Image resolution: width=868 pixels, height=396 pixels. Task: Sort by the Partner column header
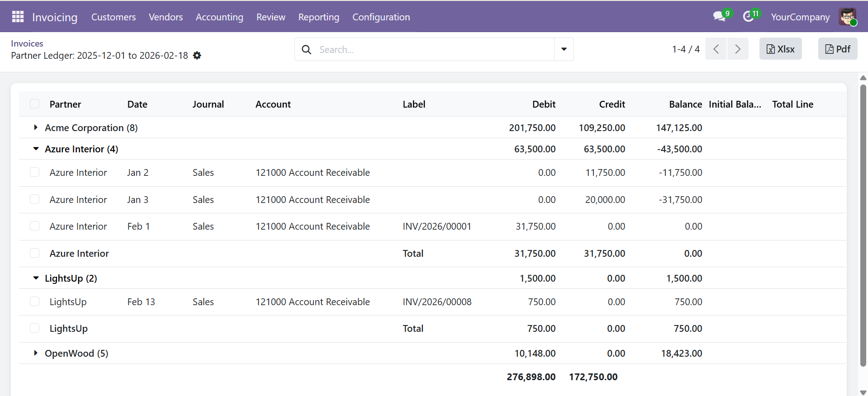(65, 104)
